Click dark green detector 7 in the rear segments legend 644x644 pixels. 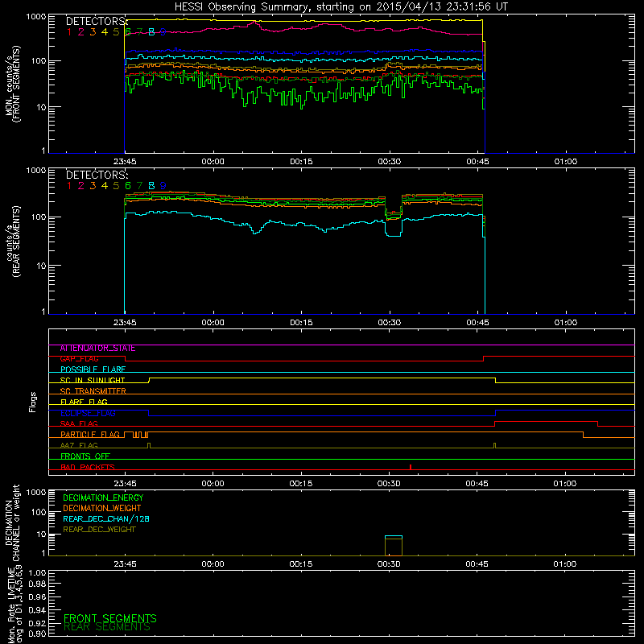(139, 186)
